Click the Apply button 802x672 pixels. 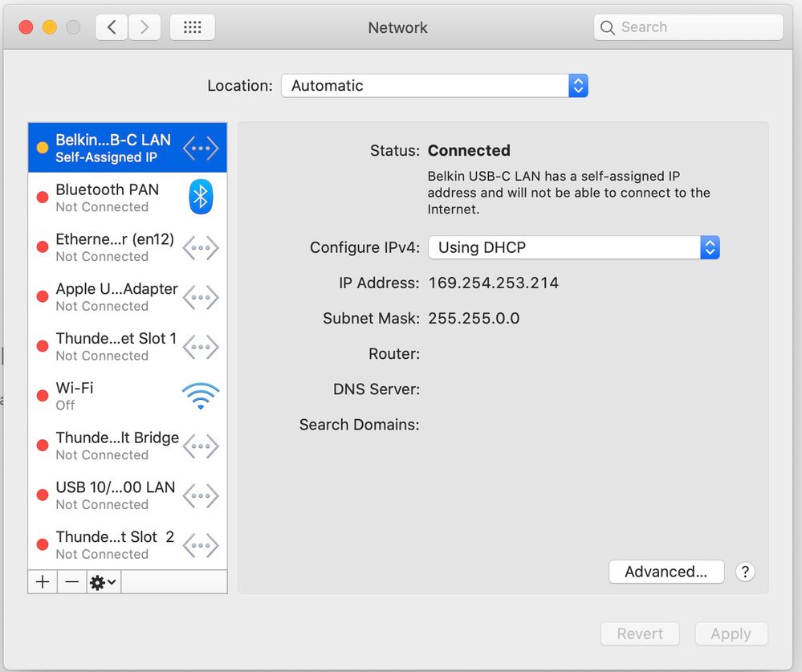coord(731,633)
